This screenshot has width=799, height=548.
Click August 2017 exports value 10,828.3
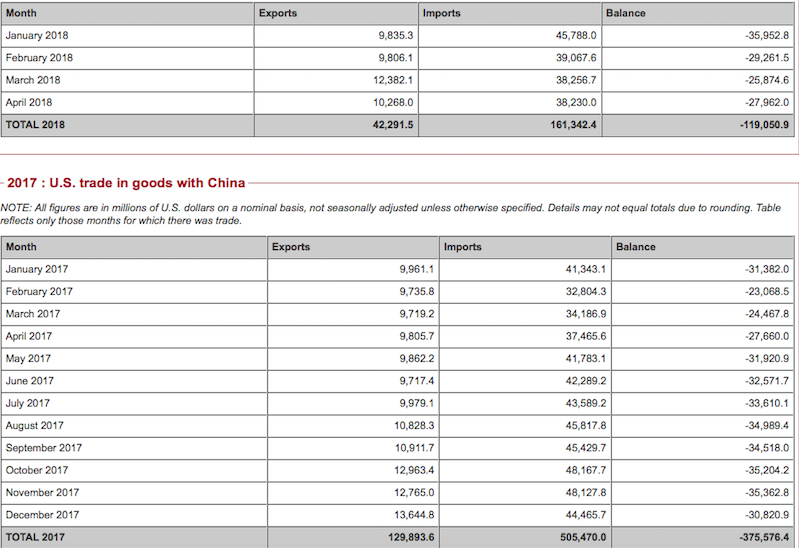[414, 426]
